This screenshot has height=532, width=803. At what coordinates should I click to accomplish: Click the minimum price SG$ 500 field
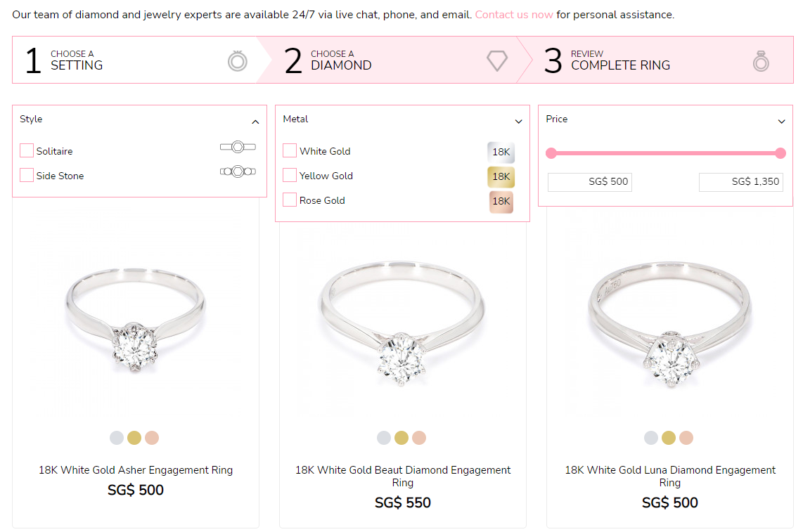click(590, 182)
